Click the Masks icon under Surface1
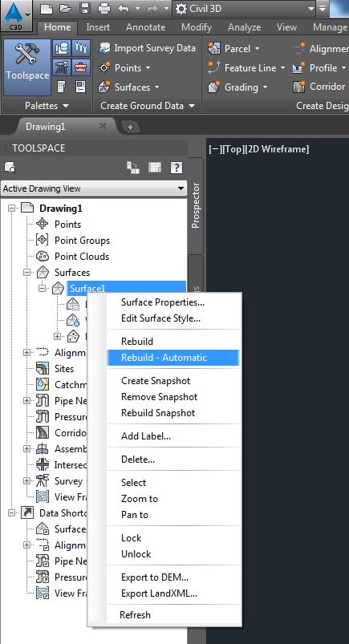The image size is (349, 644). (73, 304)
